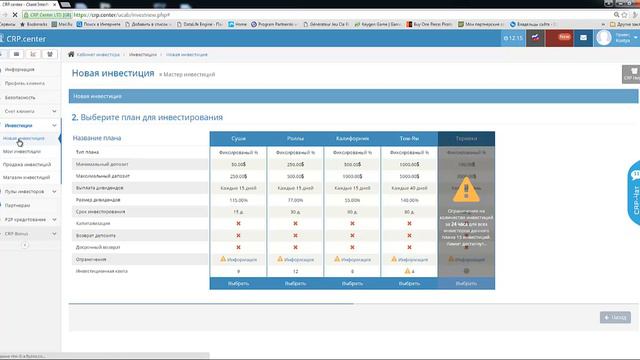Screen dimensions: 640x360
Task: Collapse the Инвестиции sidebar section
Action: point(30,125)
